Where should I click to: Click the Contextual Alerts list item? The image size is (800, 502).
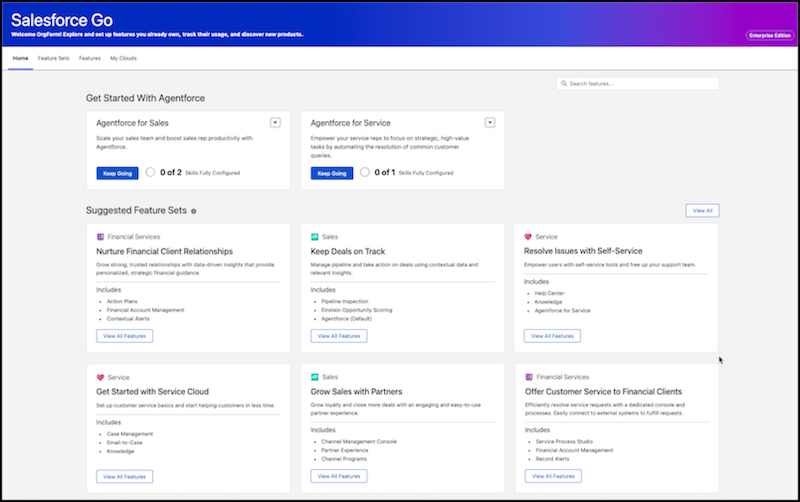coord(128,319)
